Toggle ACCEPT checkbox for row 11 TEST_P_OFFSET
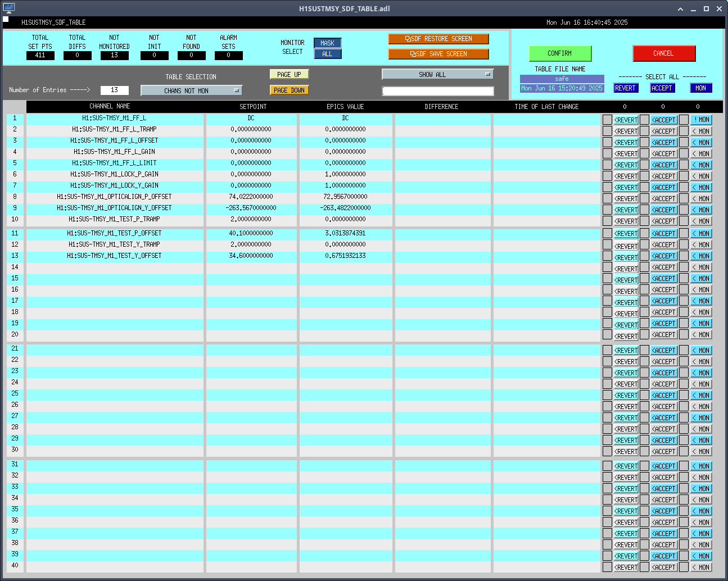The image size is (728, 581). click(x=645, y=233)
